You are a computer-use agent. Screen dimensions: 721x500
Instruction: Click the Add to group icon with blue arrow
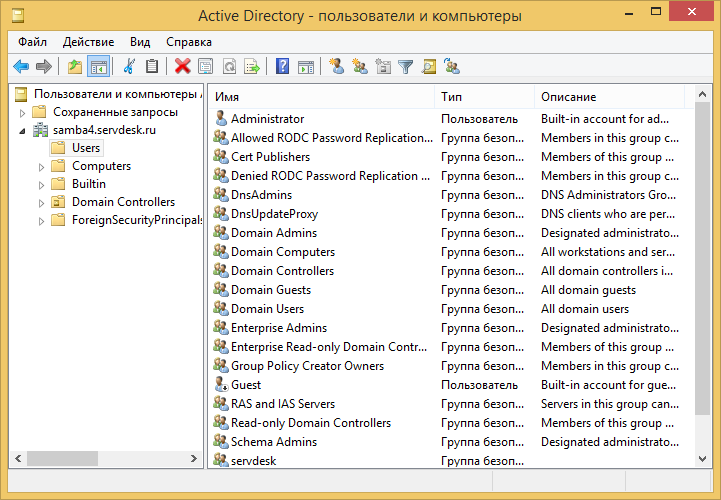point(452,66)
